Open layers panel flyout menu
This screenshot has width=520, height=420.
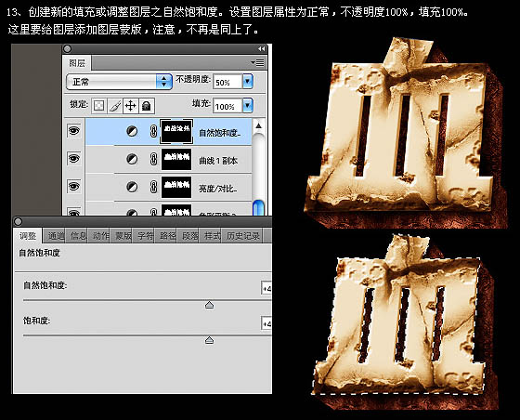[258, 62]
